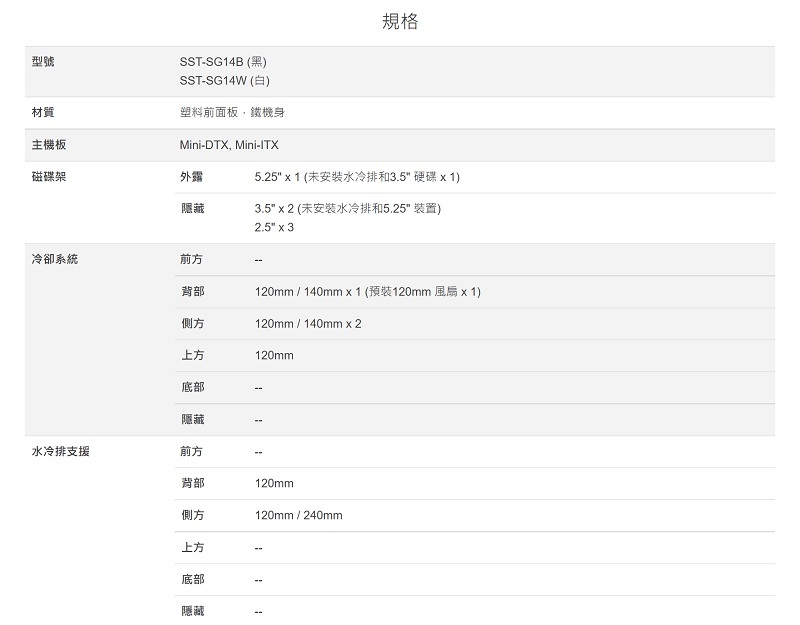Select the Mini-DTX, Mini-ITX value
This screenshot has height=625, width=800.
229,145
